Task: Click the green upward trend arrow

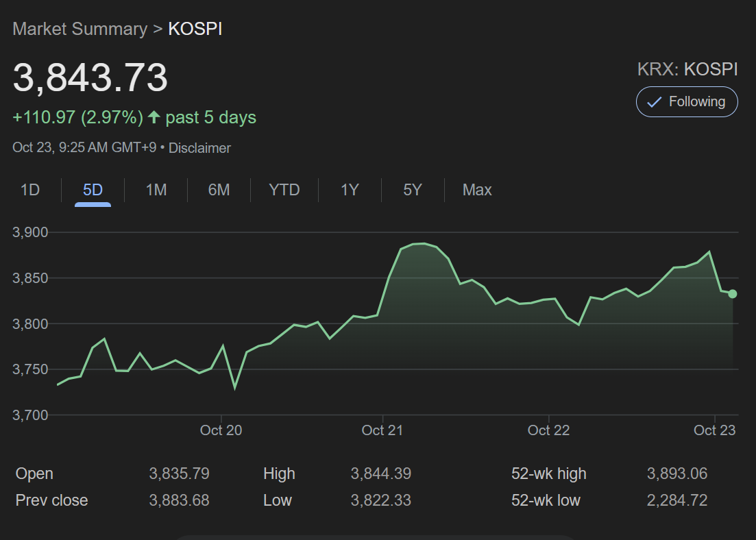Action: tap(154, 116)
